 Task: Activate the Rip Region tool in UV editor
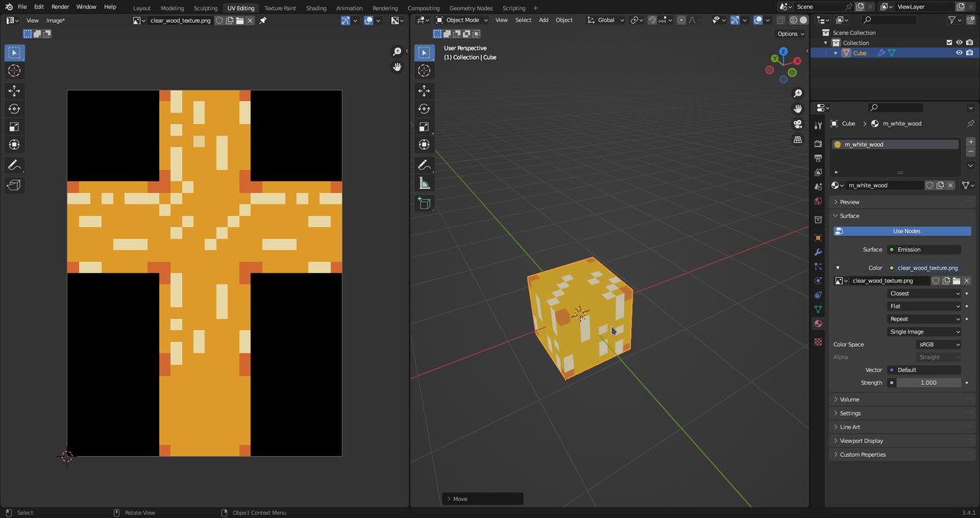(15, 185)
